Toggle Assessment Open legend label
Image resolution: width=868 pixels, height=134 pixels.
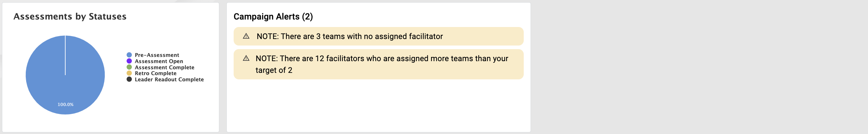pos(159,61)
